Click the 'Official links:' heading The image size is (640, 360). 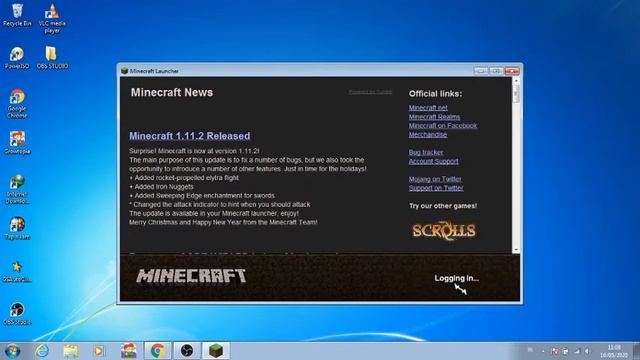[436, 93]
